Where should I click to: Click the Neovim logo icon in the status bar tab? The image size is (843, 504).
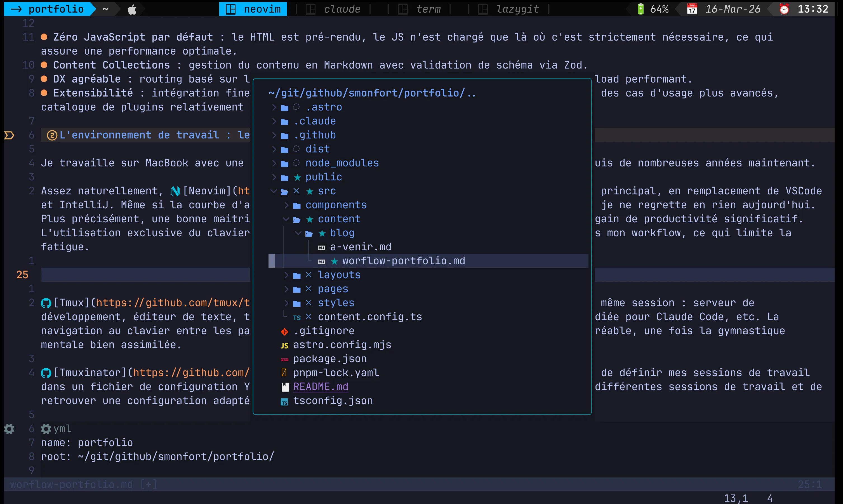tap(231, 9)
